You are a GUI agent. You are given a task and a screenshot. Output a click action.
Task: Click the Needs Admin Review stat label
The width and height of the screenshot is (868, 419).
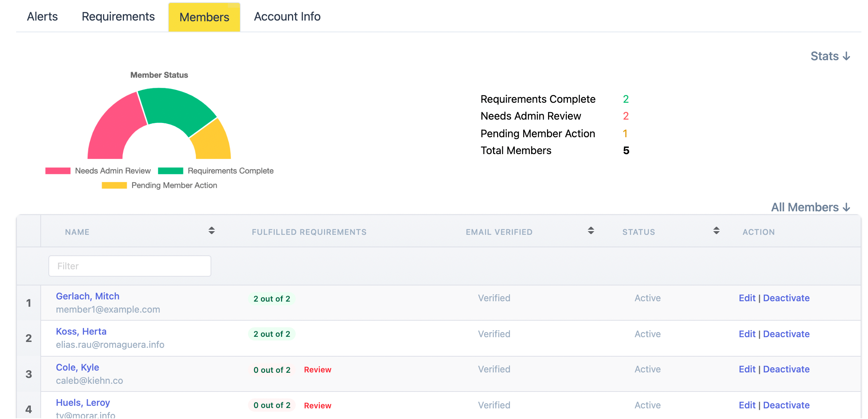click(x=531, y=116)
